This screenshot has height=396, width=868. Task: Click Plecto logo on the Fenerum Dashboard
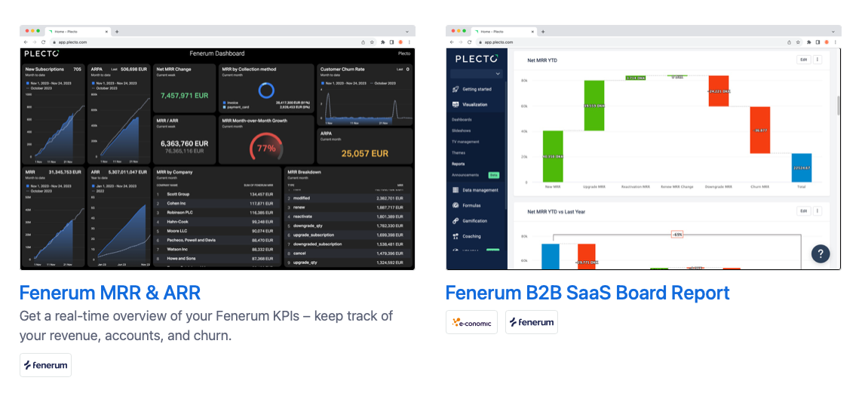click(41, 54)
